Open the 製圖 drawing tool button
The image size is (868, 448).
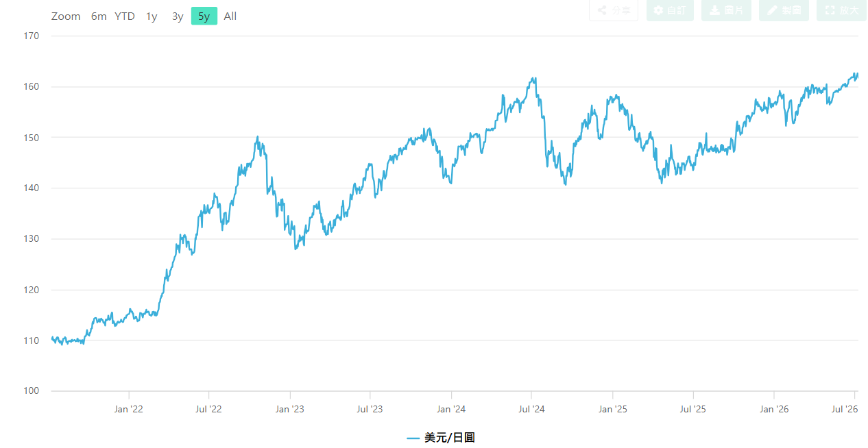784,10
